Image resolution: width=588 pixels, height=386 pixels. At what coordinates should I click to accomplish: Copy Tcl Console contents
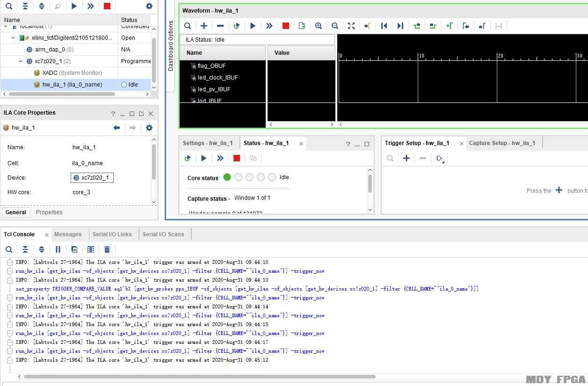click(x=74, y=249)
